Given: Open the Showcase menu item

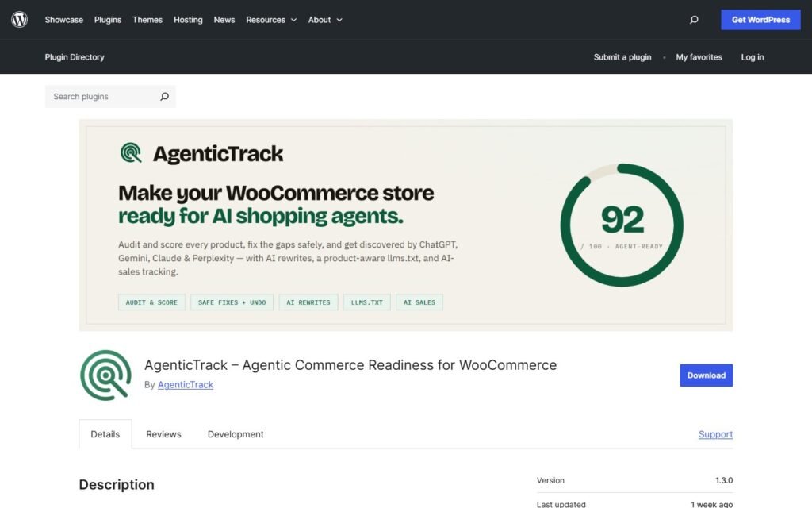Looking at the screenshot, I should (63, 20).
